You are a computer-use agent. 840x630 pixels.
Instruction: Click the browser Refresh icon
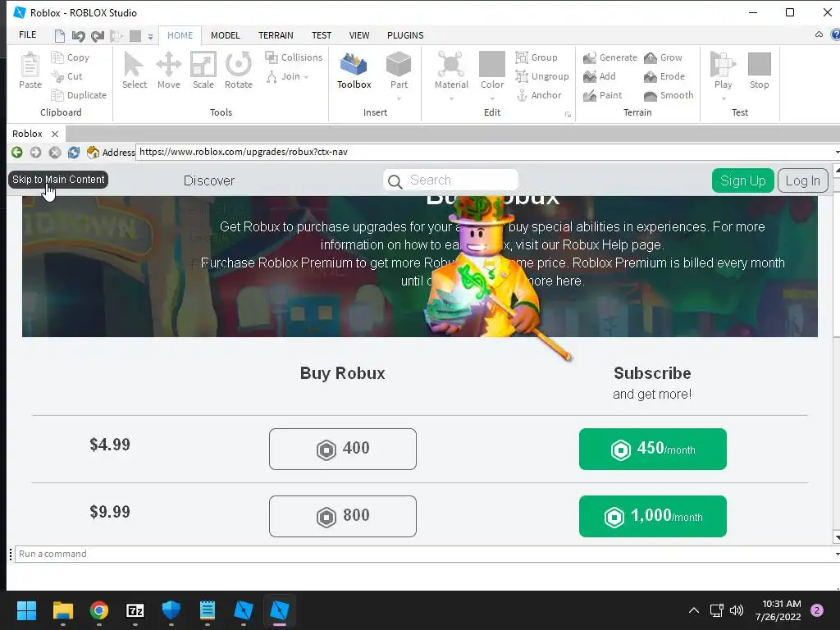(73, 153)
